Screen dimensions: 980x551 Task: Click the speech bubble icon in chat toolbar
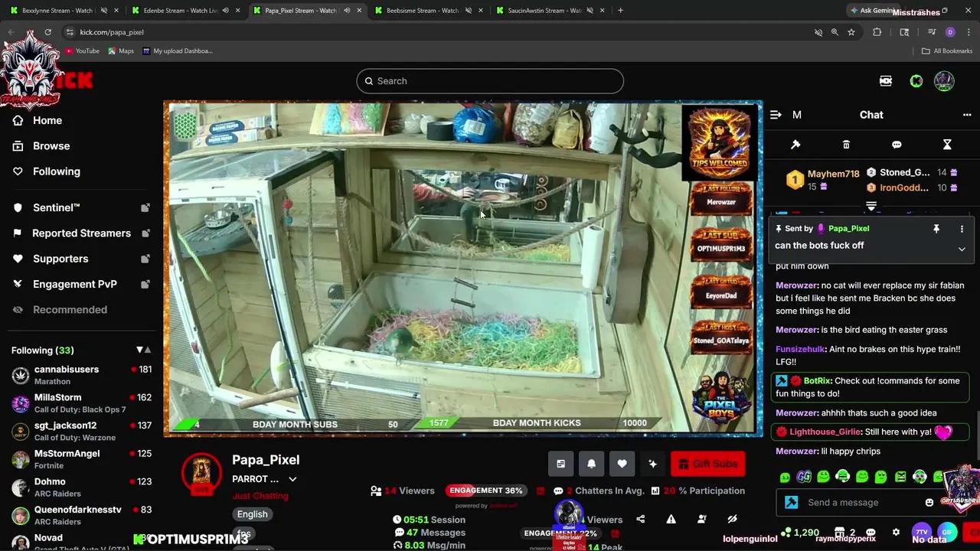click(x=897, y=145)
